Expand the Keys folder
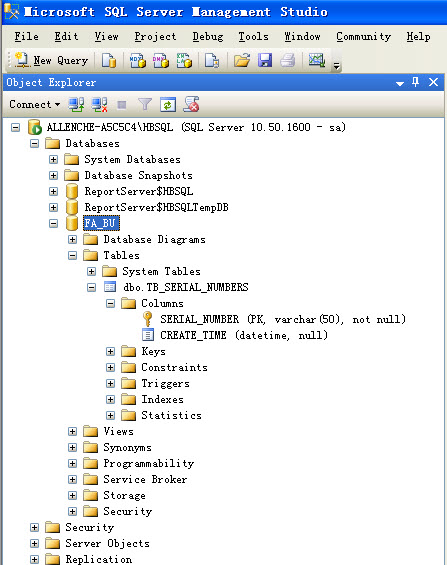This screenshot has width=447, height=565. [111, 351]
